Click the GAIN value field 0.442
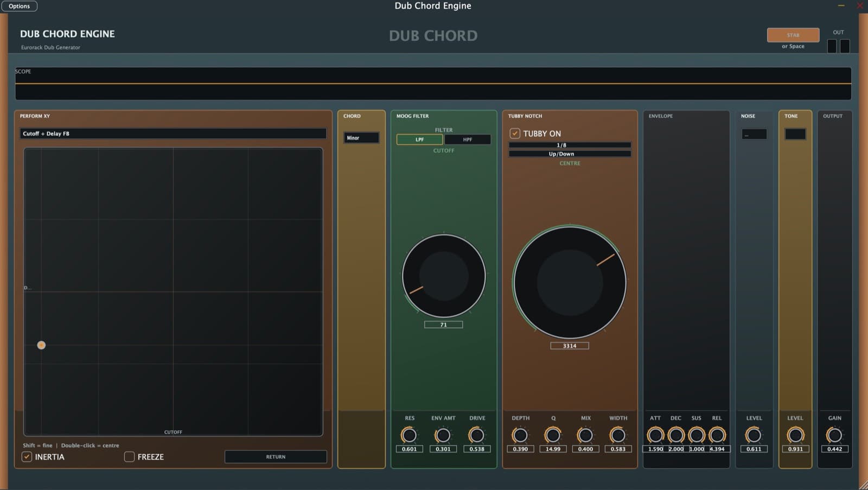 coord(834,449)
